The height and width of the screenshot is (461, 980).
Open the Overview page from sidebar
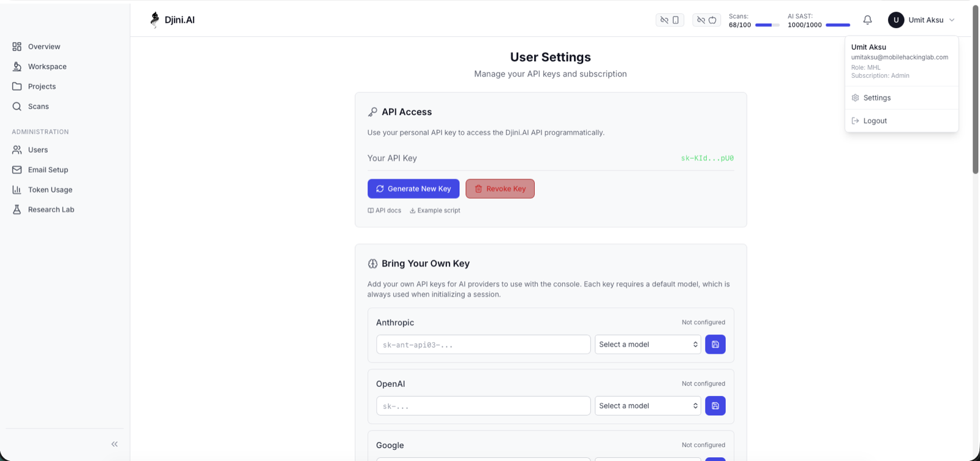tap(44, 47)
